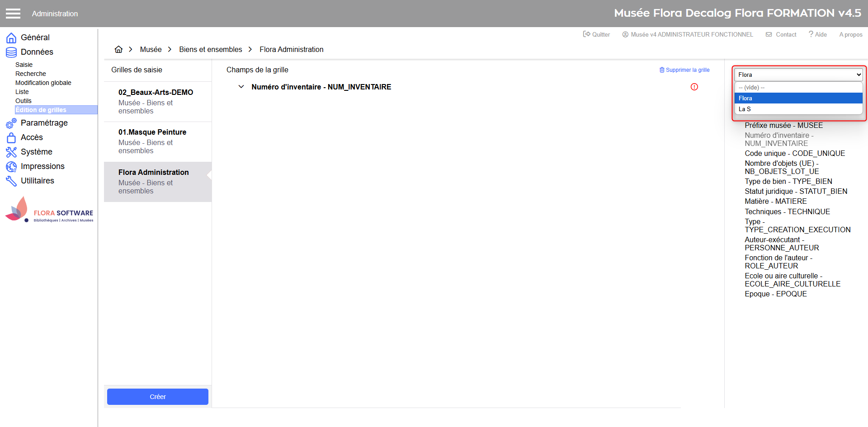Select the 01.Masque Peinture grid
This screenshot has height=427, width=868.
click(x=158, y=141)
